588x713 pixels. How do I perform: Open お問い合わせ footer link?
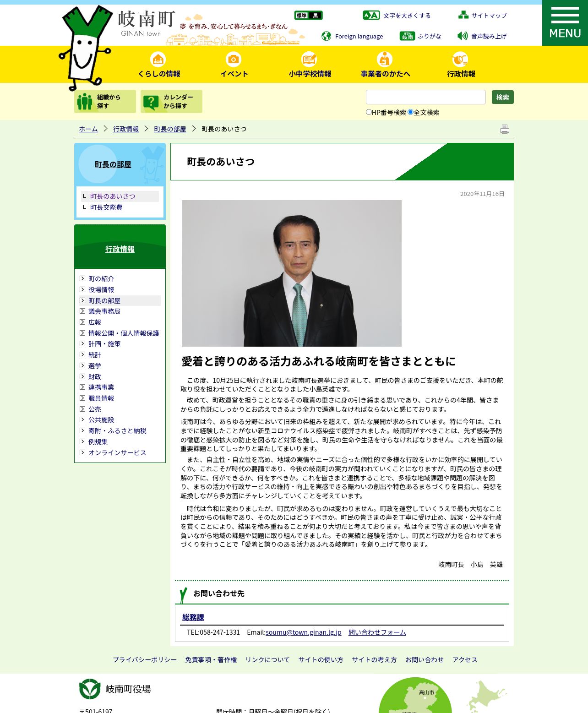[x=425, y=659]
